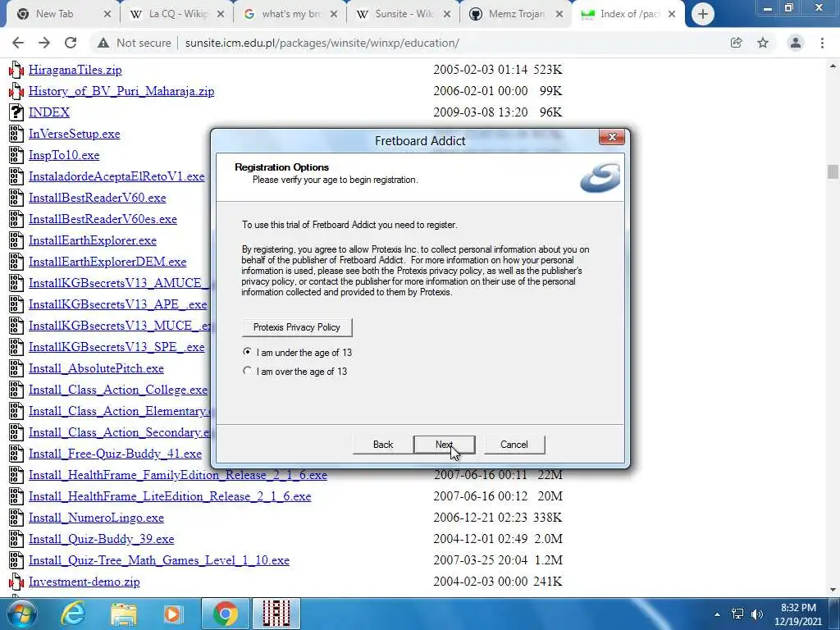Download InVerseSetup.exe
This screenshot has width=840, height=630.
point(74,134)
